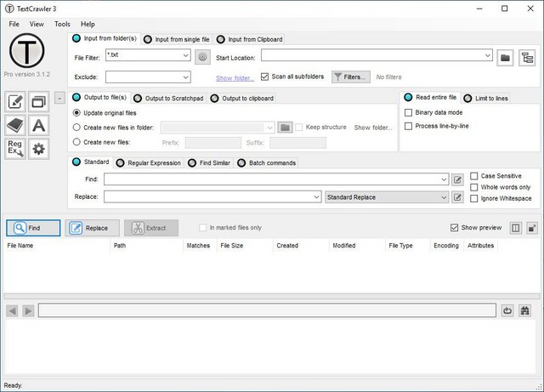Switch to Find Similar tab
Screen dimensions: 544x392
[x=209, y=163]
